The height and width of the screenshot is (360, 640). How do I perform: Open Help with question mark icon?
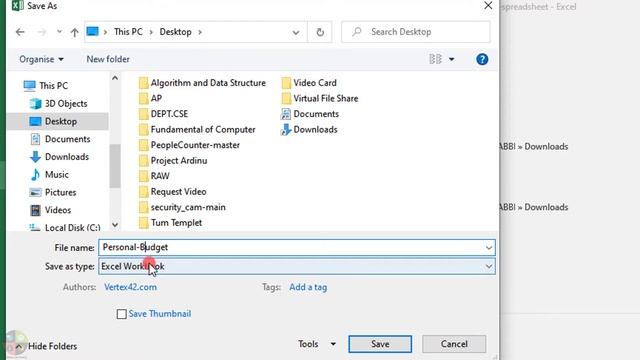pos(482,60)
